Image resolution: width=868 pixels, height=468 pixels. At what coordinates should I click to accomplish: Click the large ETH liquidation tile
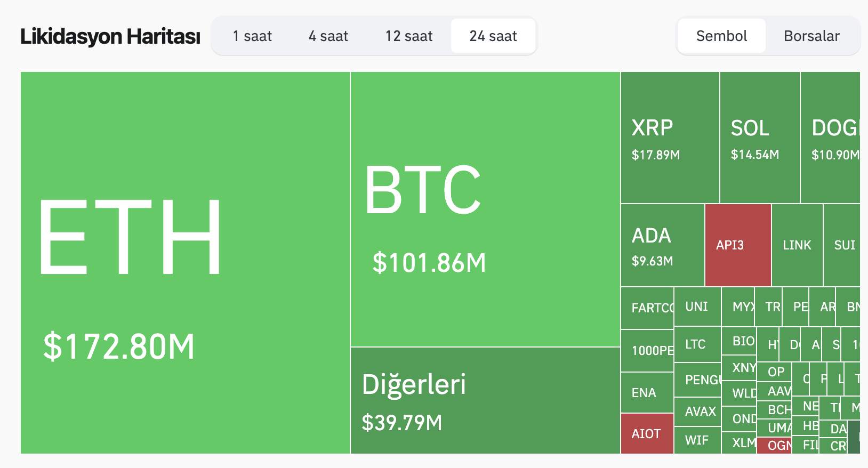click(x=185, y=262)
